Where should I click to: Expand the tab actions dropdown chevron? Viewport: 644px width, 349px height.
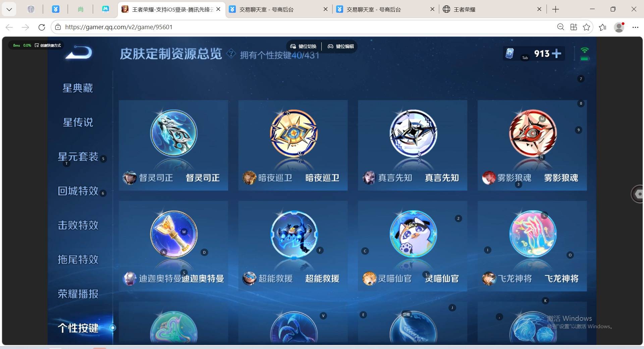pyautogui.click(x=9, y=9)
